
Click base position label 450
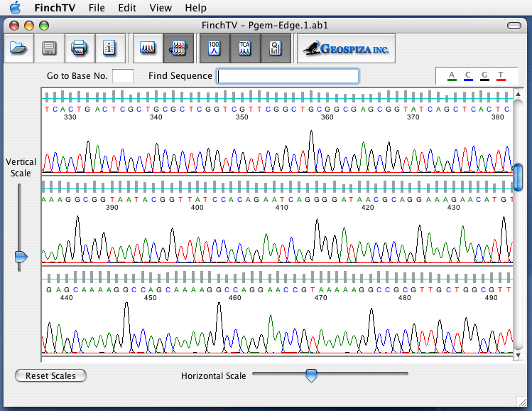pos(151,298)
